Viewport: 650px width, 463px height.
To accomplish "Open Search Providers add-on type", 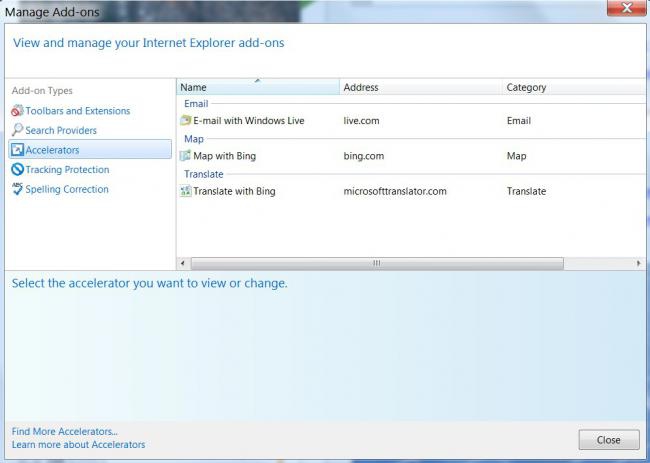I will point(61,130).
